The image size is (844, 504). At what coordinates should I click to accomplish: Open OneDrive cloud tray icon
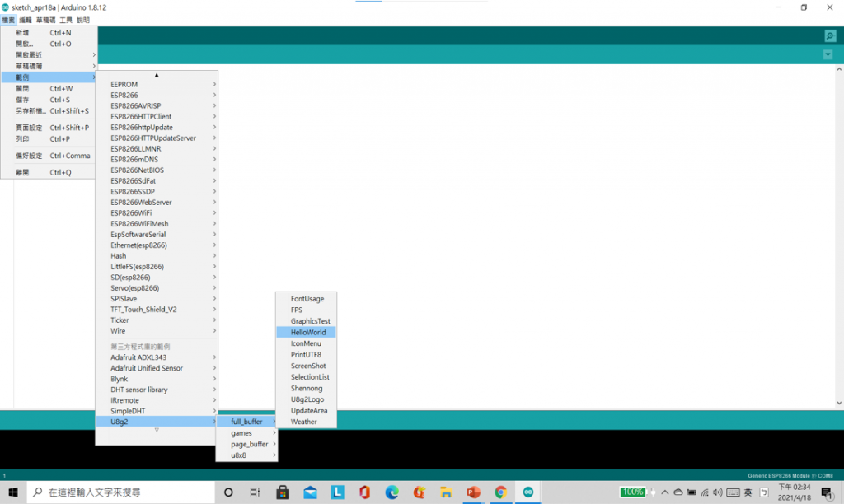pos(678,492)
